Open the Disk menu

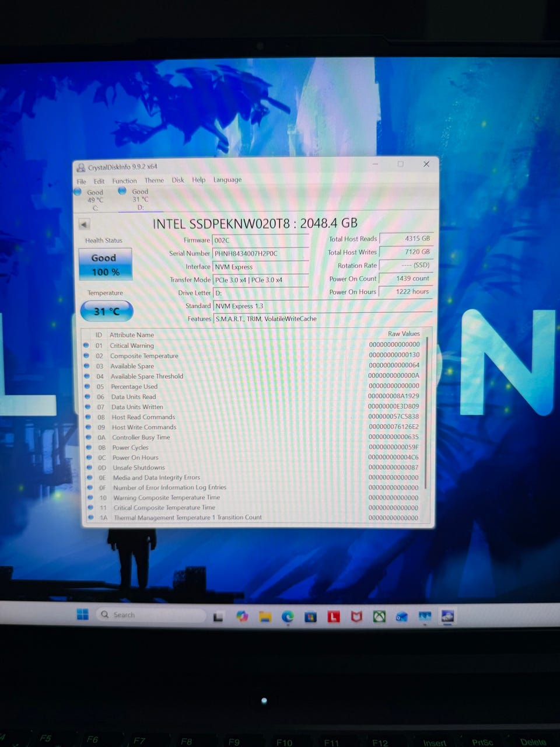(x=178, y=180)
